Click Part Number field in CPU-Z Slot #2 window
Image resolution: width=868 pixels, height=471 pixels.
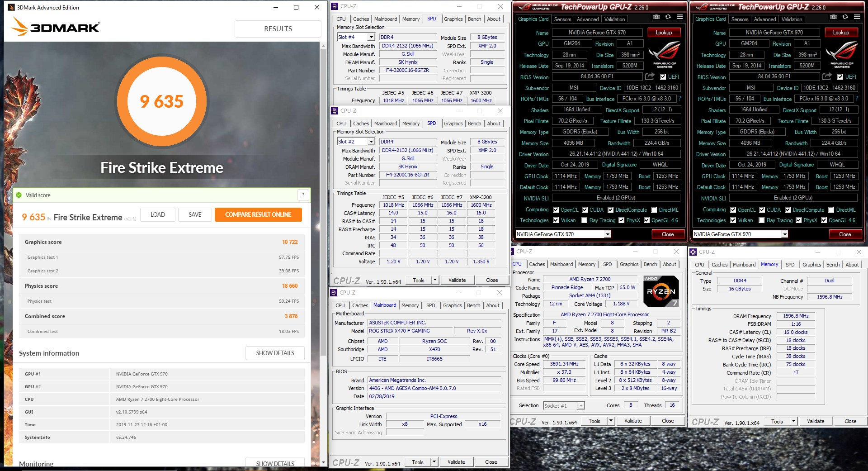pos(407,175)
